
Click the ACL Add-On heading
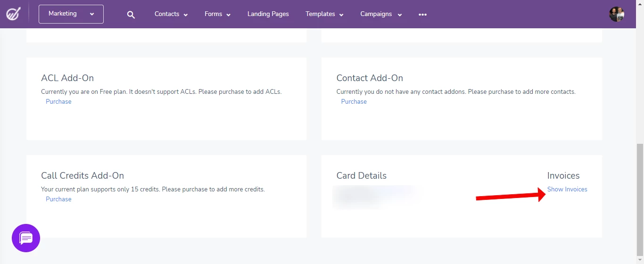pyautogui.click(x=67, y=78)
